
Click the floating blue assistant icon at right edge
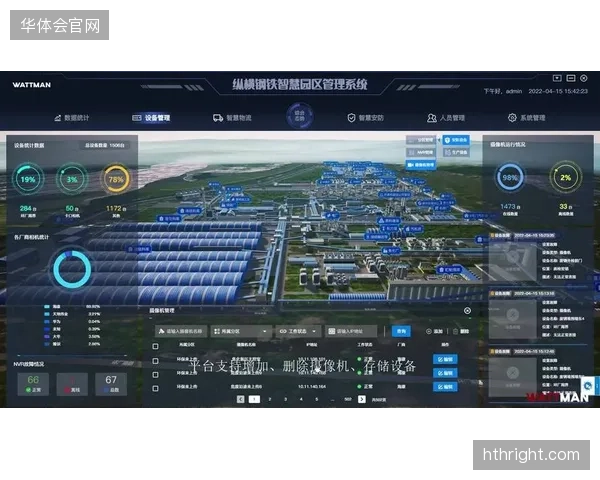[588, 386]
